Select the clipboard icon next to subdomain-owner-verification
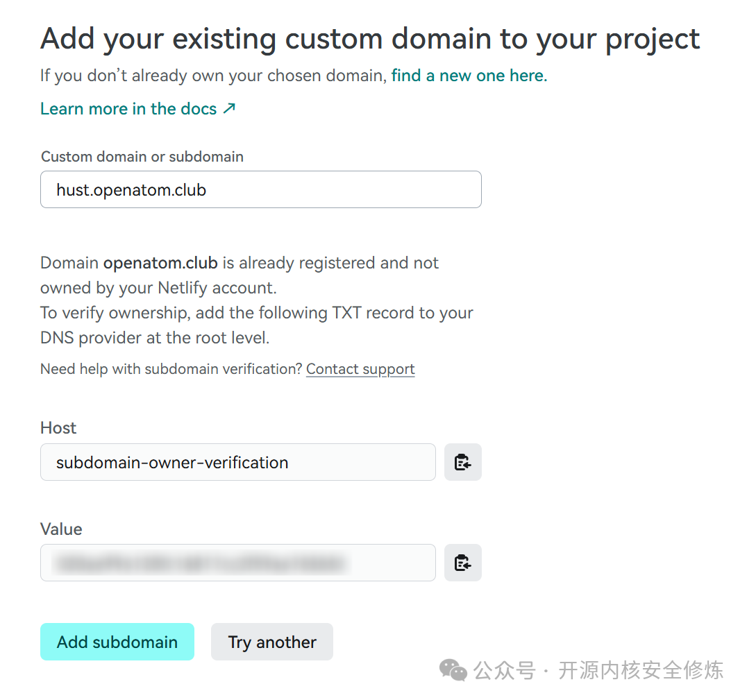The width and height of the screenshot is (747, 700). (462, 462)
